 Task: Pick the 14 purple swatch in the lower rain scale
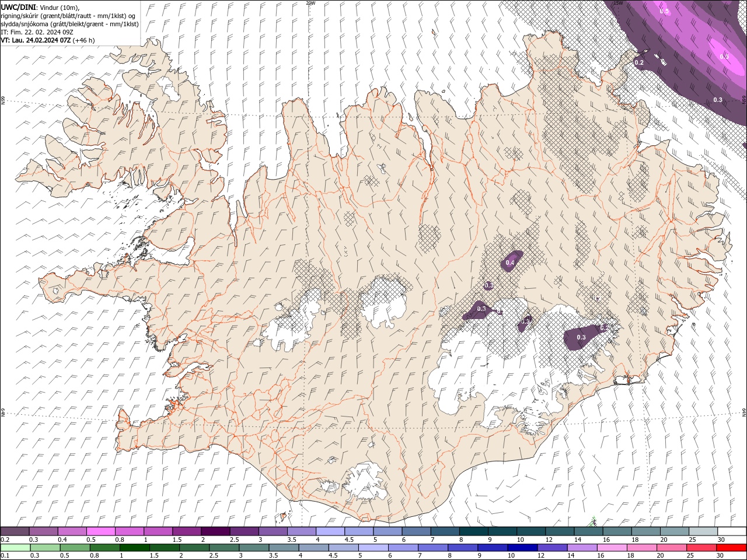(x=582, y=548)
